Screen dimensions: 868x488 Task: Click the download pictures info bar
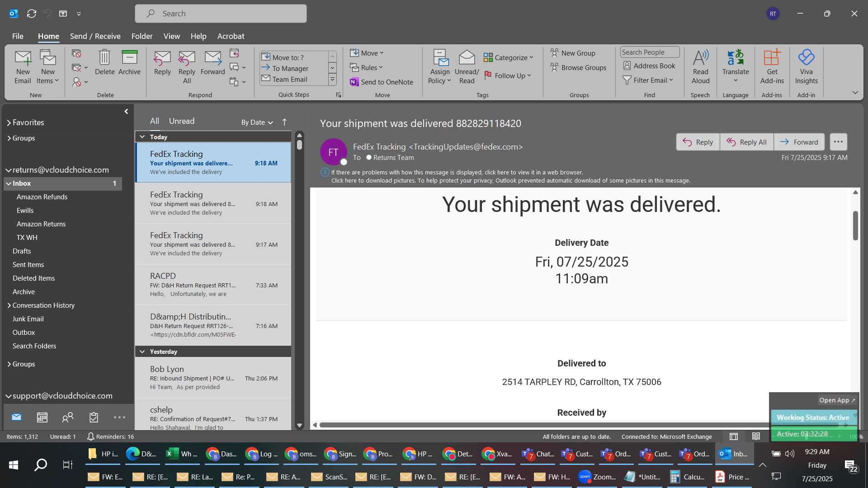[510, 180]
